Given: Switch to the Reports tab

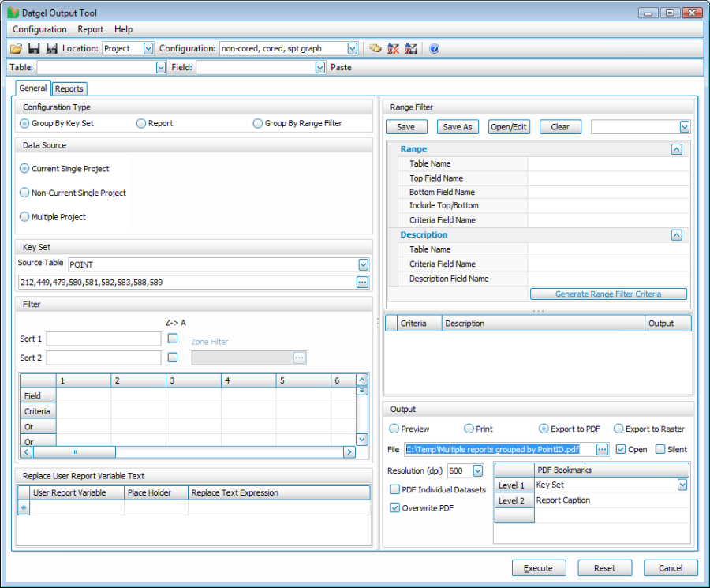Looking at the screenshot, I should [69, 89].
